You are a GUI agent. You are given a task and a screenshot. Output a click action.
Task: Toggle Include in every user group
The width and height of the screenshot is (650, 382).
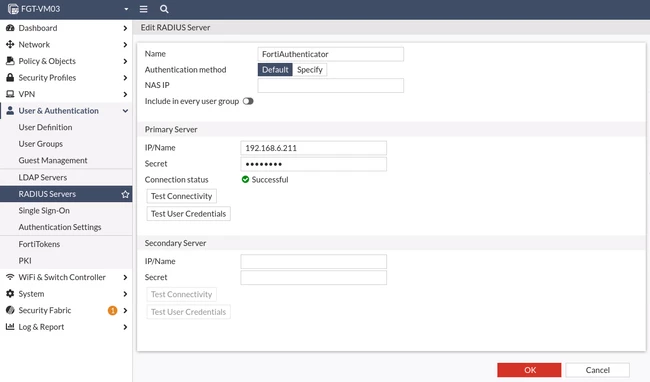248,101
